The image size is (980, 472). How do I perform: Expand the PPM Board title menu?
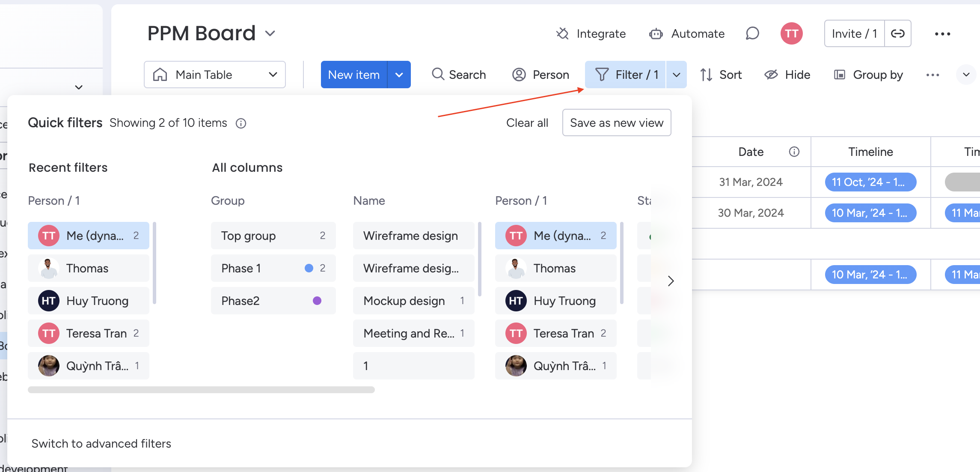coord(270,33)
